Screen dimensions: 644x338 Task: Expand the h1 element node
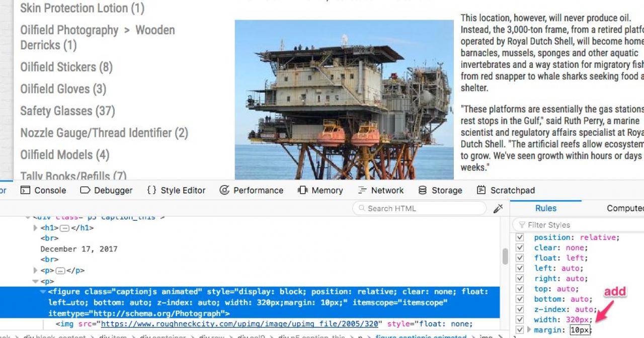pyautogui.click(x=36, y=228)
